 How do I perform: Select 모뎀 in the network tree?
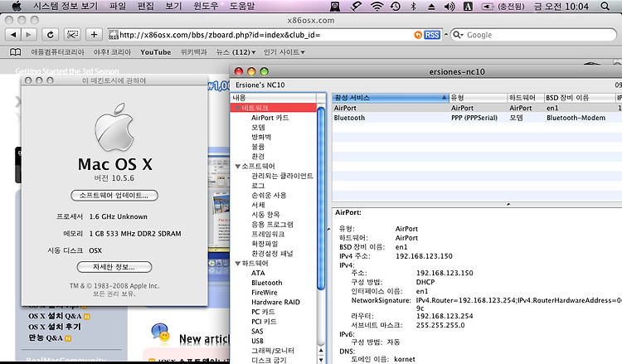[258, 128]
